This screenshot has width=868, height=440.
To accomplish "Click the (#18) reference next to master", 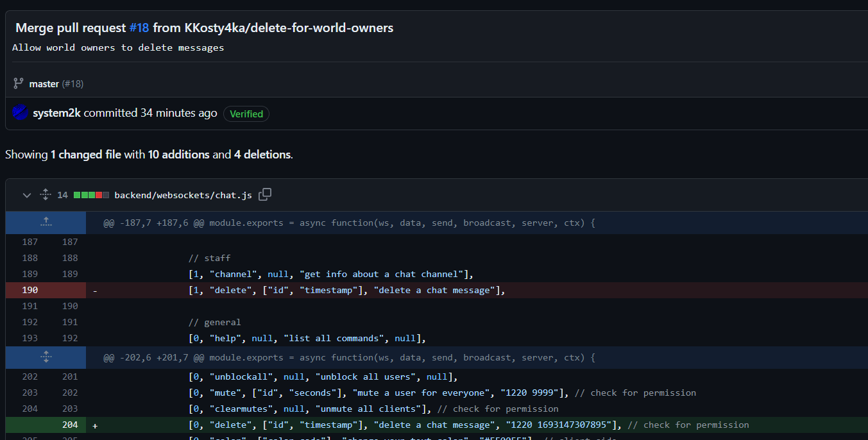I will (72, 84).
